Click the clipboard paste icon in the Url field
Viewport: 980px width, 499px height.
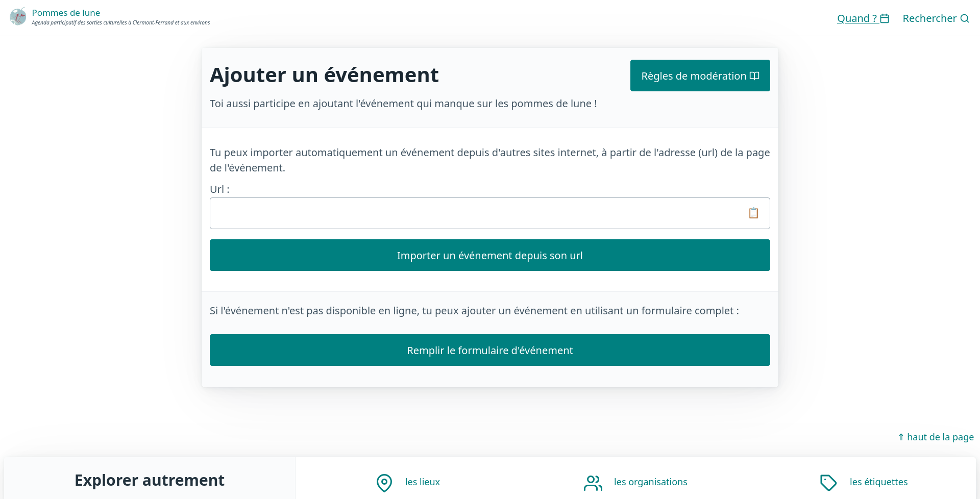pyautogui.click(x=753, y=213)
